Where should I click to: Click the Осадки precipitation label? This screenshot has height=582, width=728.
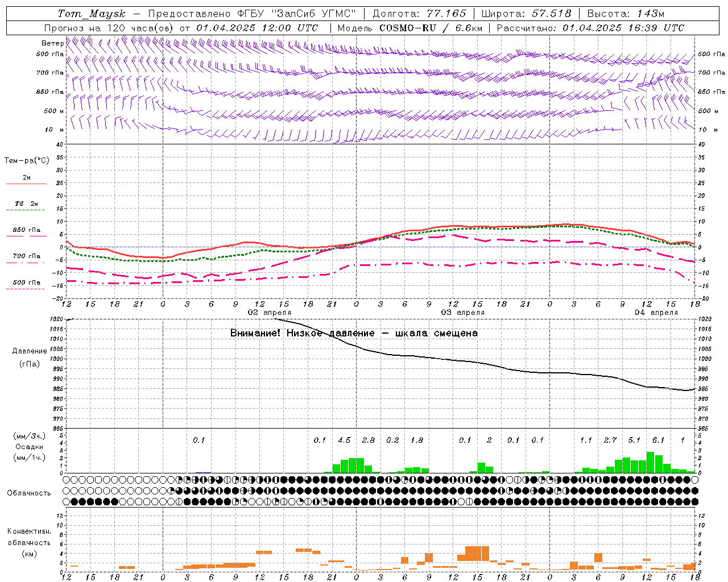(30, 447)
